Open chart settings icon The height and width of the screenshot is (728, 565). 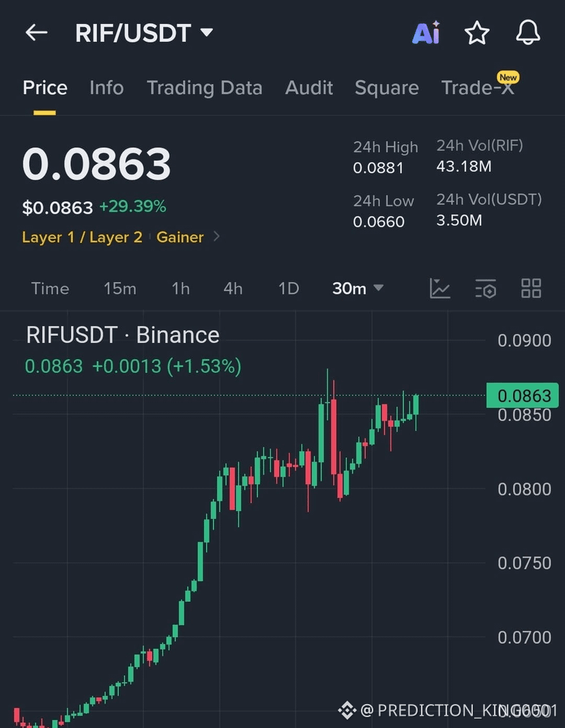486,288
